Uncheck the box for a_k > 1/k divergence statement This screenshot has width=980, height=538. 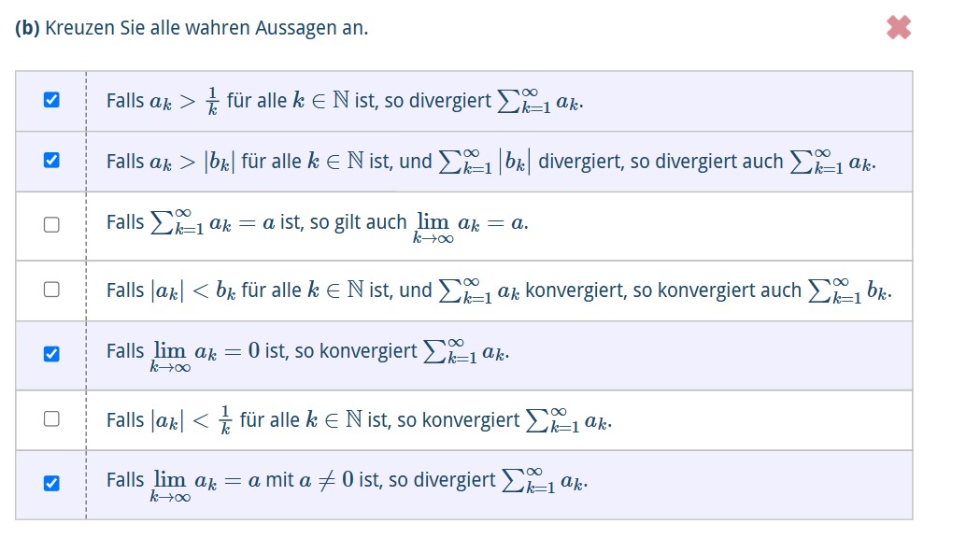(52, 100)
